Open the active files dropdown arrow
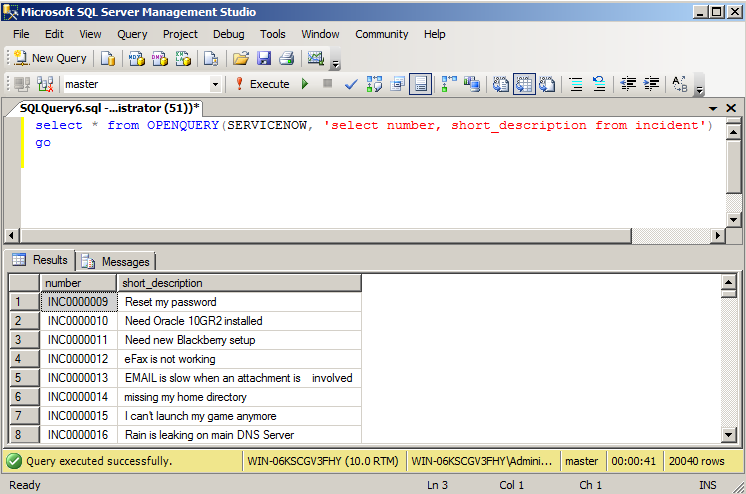Image resolution: width=746 pixels, height=494 pixels. (x=713, y=109)
